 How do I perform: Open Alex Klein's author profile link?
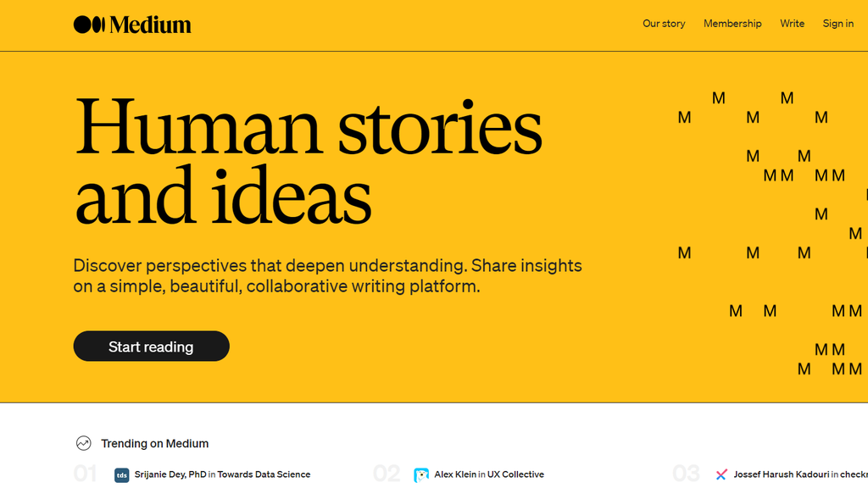[x=455, y=474]
